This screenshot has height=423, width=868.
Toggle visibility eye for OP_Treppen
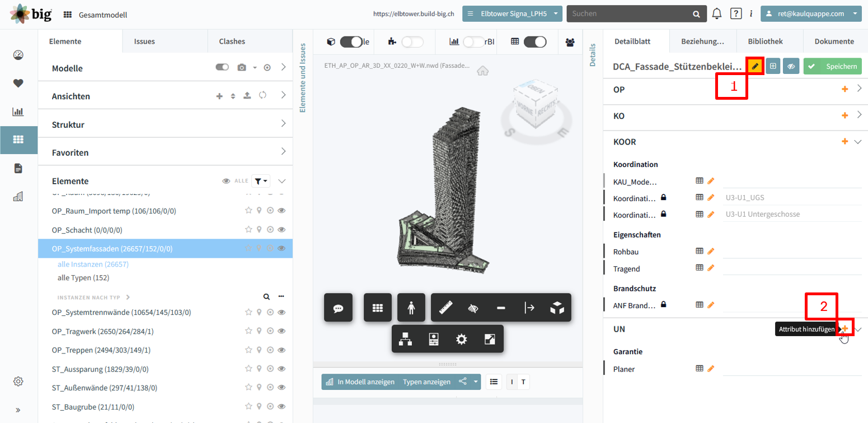click(x=282, y=350)
